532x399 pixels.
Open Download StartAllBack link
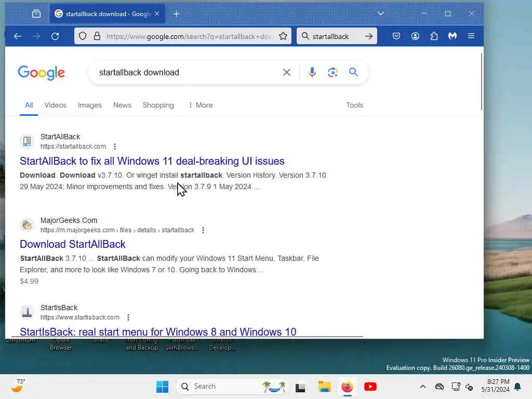73,244
